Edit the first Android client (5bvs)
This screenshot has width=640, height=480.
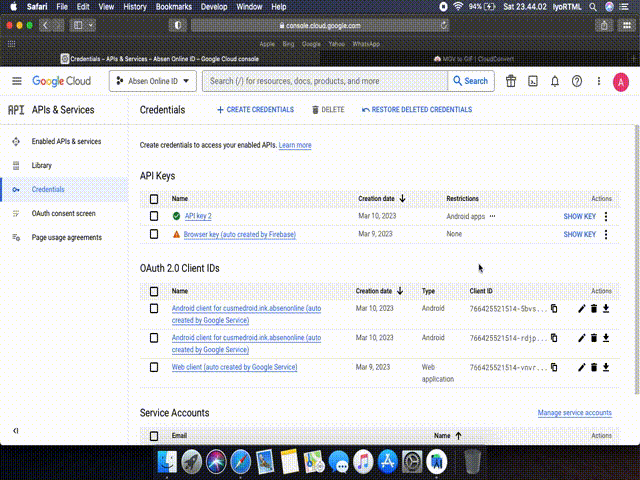coord(582,309)
